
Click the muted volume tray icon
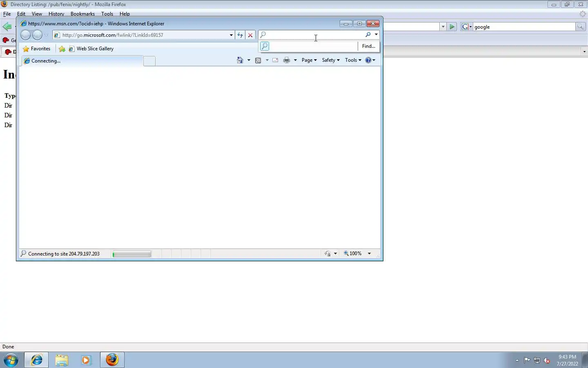point(547,360)
